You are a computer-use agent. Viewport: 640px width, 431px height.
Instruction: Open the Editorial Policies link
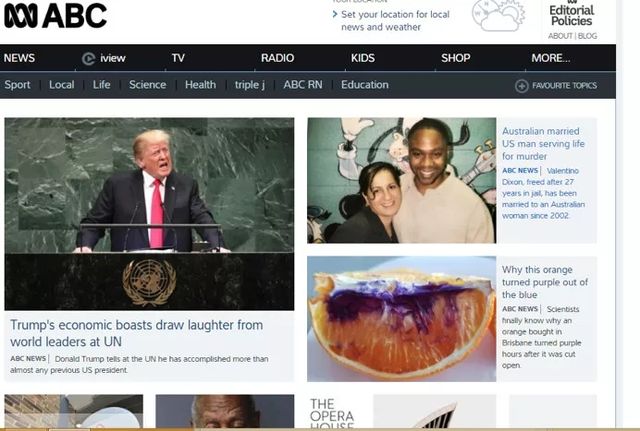pyautogui.click(x=571, y=15)
